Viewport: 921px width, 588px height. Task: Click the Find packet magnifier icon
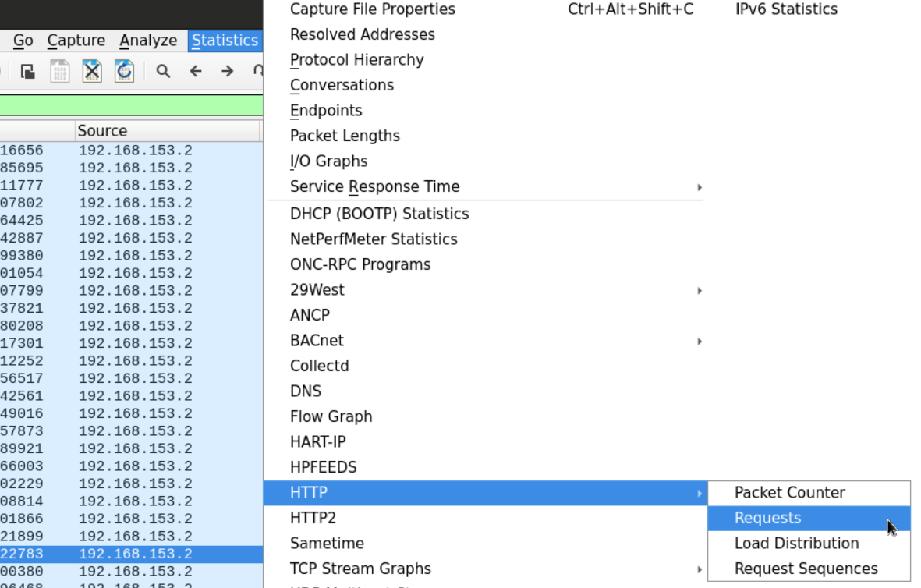pyautogui.click(x=163, y=72)
